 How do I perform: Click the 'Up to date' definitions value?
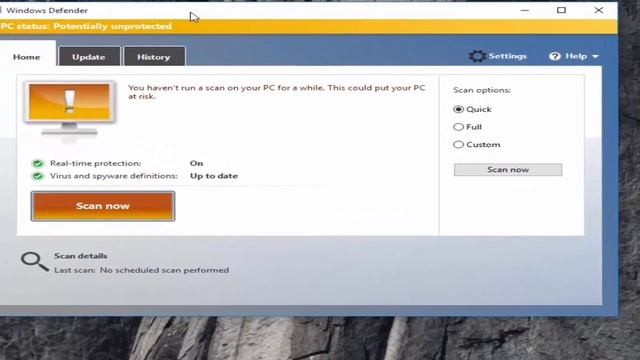click(214, 176)
